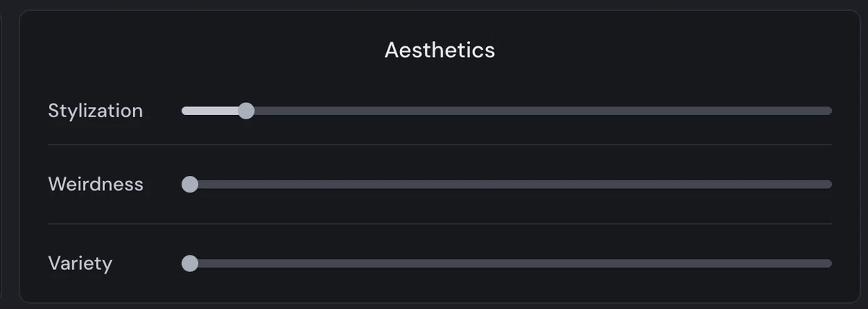Click the adjacent panel edge left of Aesthetics
Screen dimensions: 868x309
pyautogui.click(x=3, y=156)
